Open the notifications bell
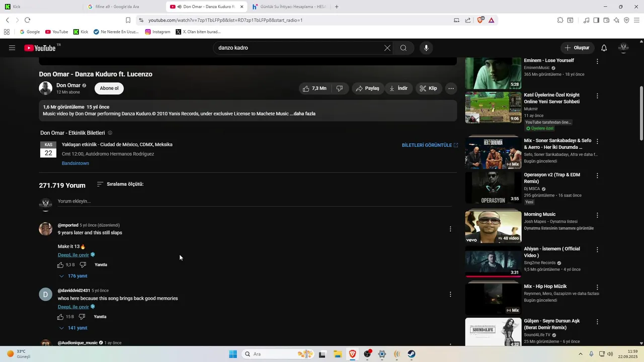Screen dimensions: 644x362 tap(604, 48)
